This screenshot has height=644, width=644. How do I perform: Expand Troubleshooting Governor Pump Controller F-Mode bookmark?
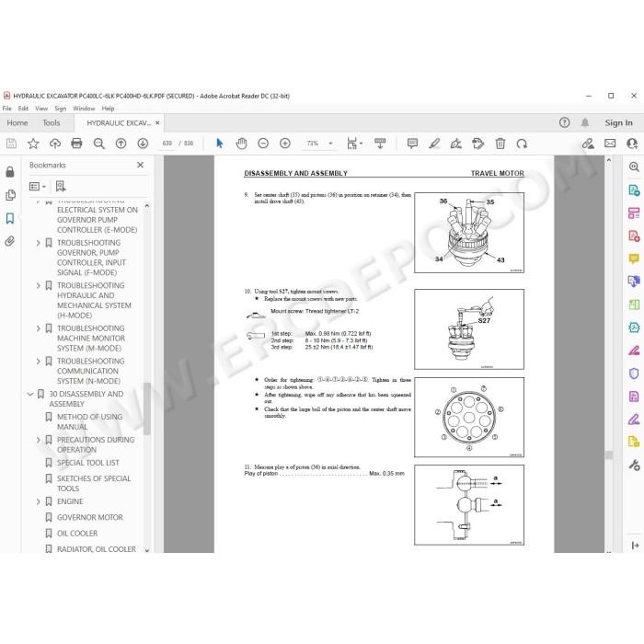[x=39, y=243]
